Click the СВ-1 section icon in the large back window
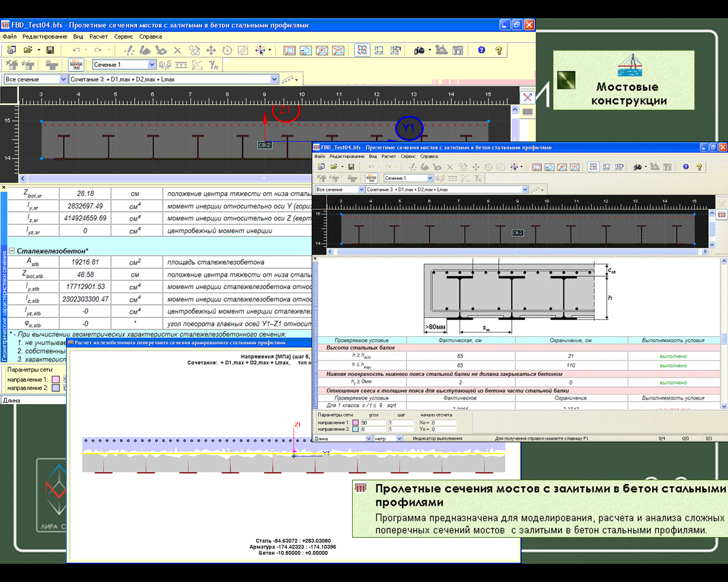Screen dimensions: 728x582 pyautogui.click(x=76, y=65)
